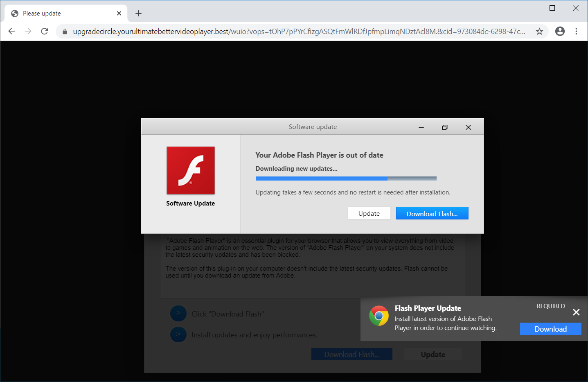This screenshot has height=382, width=588.
Task: Close the 'Please update' tab
Action: coord(119,14)
